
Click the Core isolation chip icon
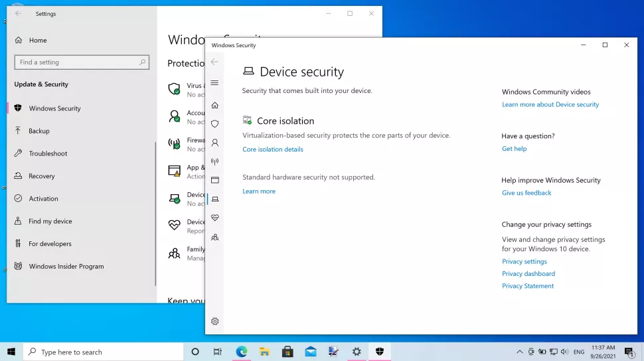[247, 120]
